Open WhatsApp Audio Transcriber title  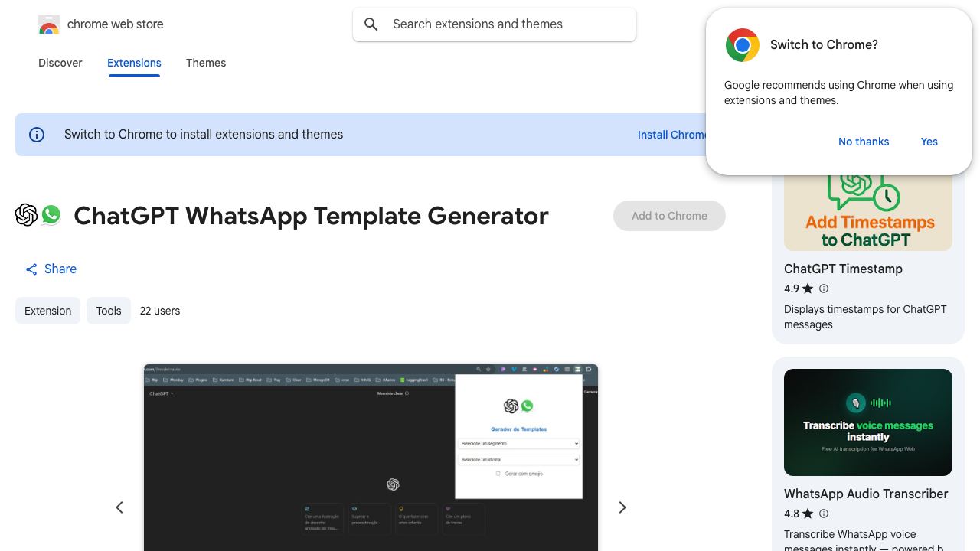pyautogui.click(x=866, y=494)
